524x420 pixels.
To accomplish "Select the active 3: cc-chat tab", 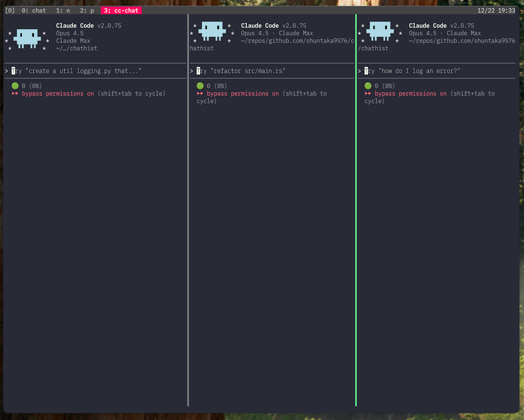I will pos(121,10).
